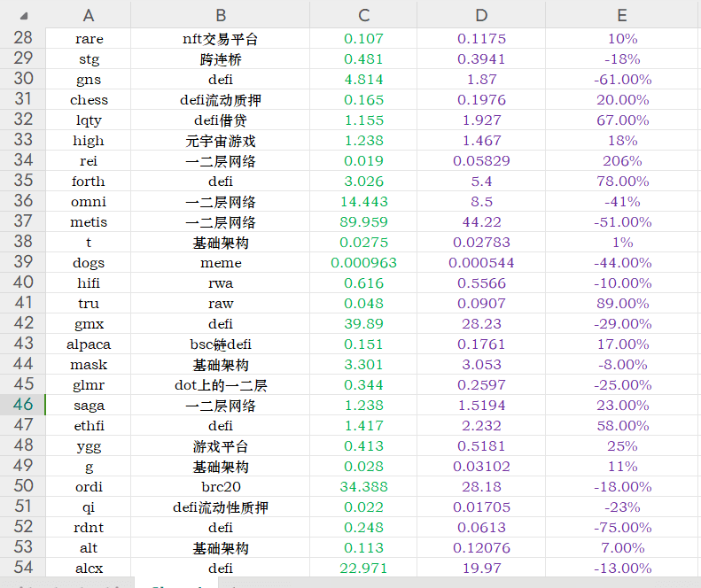The height and width of the screenshot is (588, 701).
Task: Click cell 'dot上的一二层'
Action: 220,384
